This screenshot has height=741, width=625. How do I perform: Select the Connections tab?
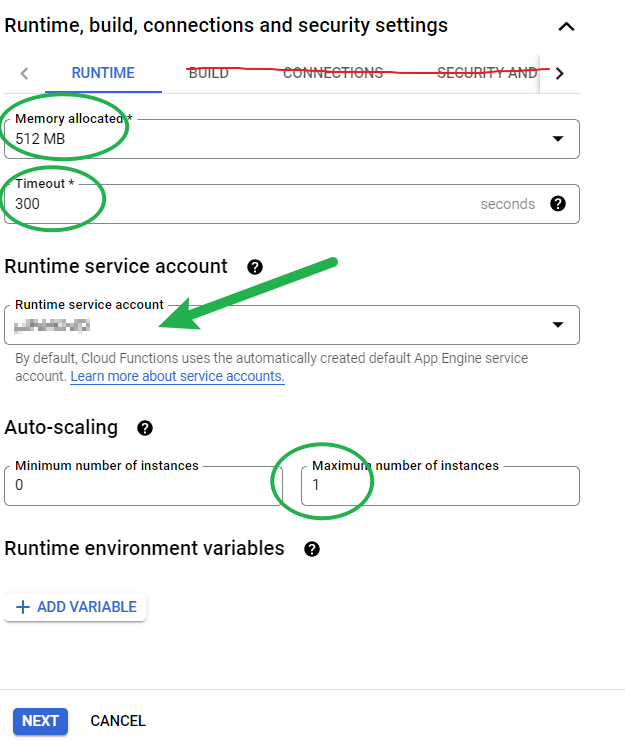[x=333, y=73]
